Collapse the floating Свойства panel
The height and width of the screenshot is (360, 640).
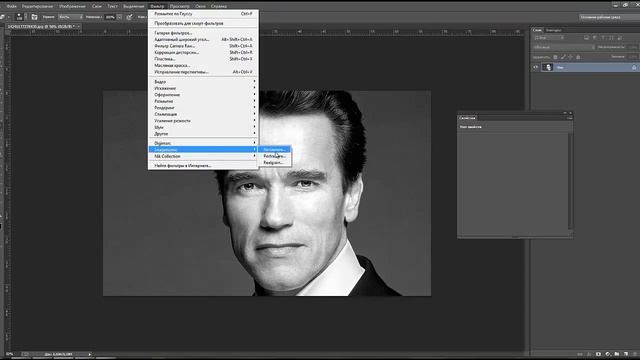(565, 113)
